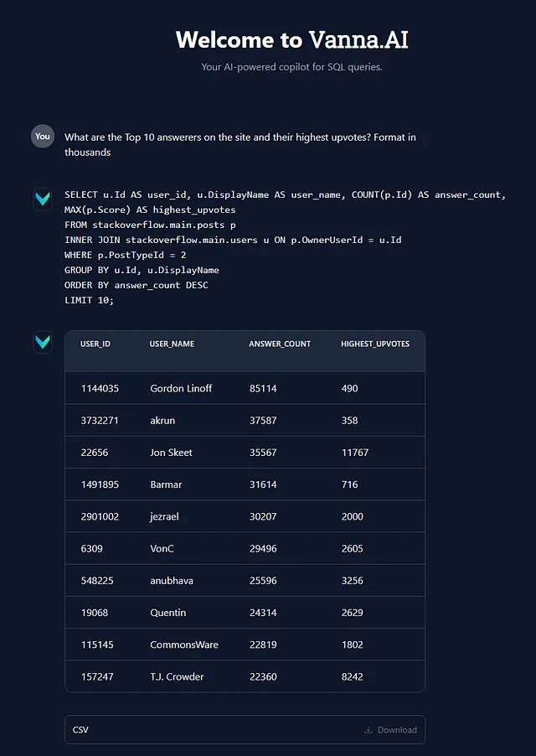Select the VonC row
This screenshot has height=756, width=536.
(x=245, y=548)
